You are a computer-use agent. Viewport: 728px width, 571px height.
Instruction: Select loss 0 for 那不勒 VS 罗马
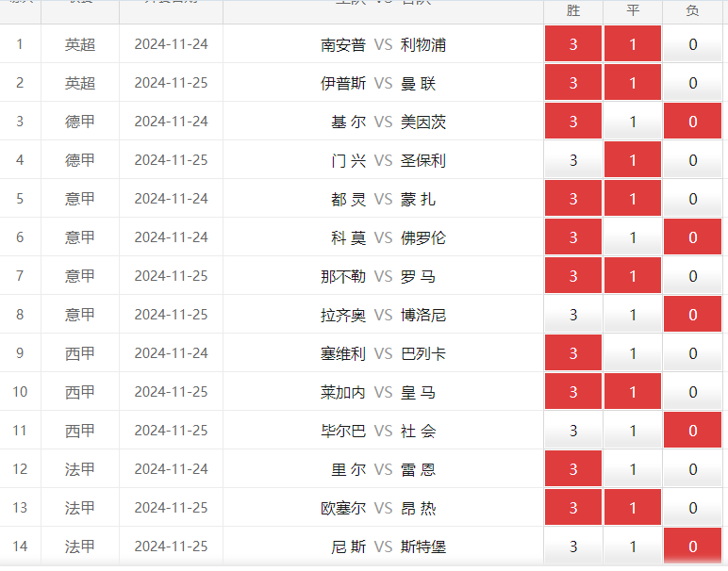pyautogui.click(x=692, y=275)
